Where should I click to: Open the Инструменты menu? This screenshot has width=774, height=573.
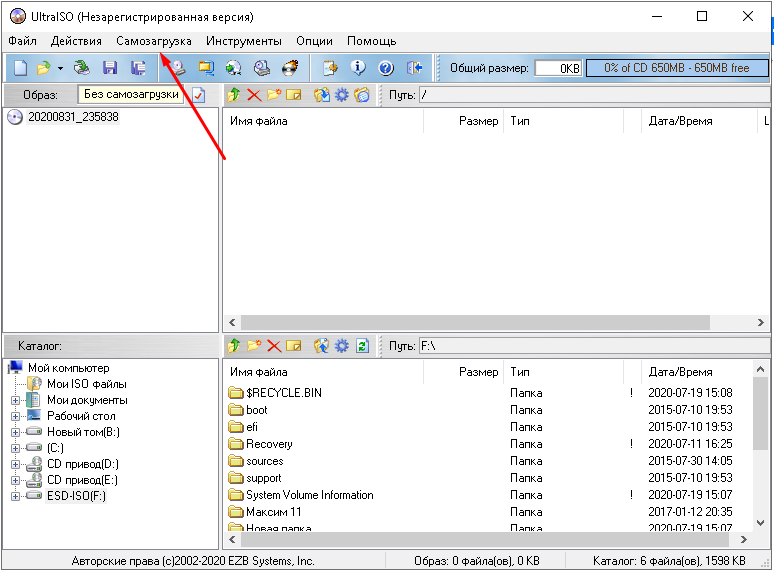click(244, 41)
